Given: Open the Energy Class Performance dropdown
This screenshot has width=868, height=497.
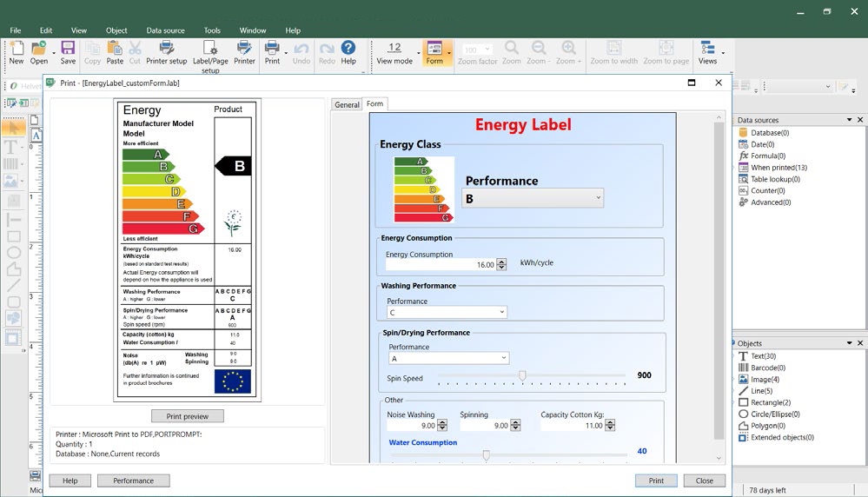Looking at the screenshot, I should point(532,199).
